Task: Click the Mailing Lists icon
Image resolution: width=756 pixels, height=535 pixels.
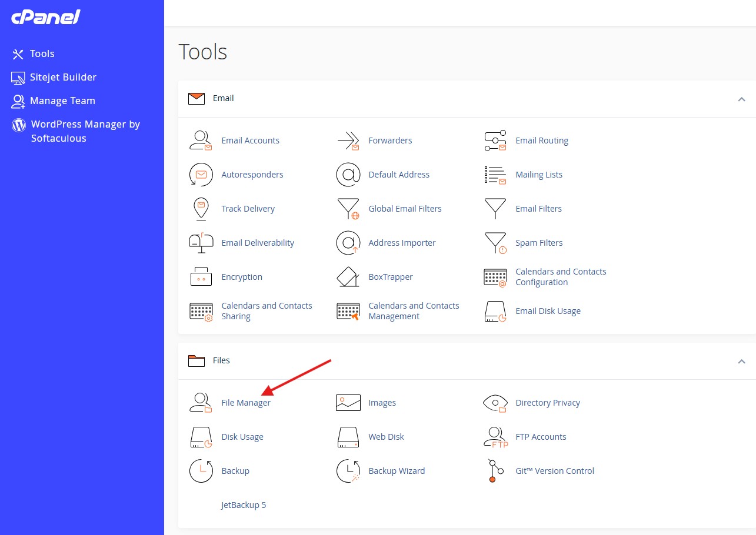Action: (x=495, y=175)
